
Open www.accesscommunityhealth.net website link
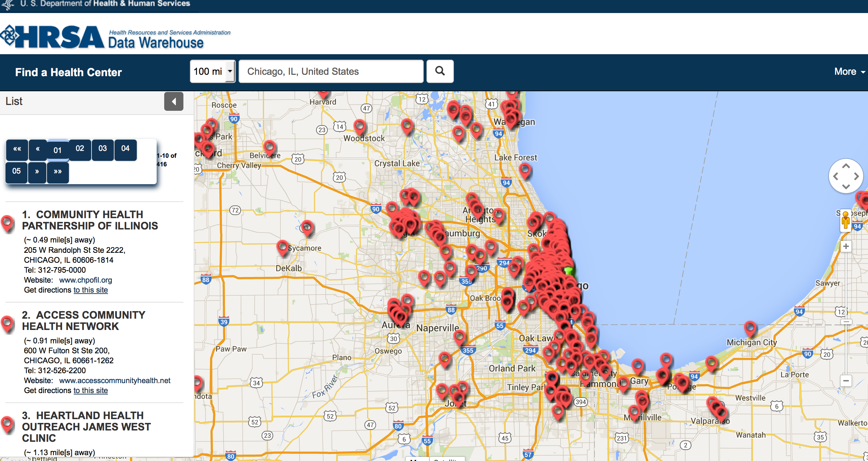[115, 380]
